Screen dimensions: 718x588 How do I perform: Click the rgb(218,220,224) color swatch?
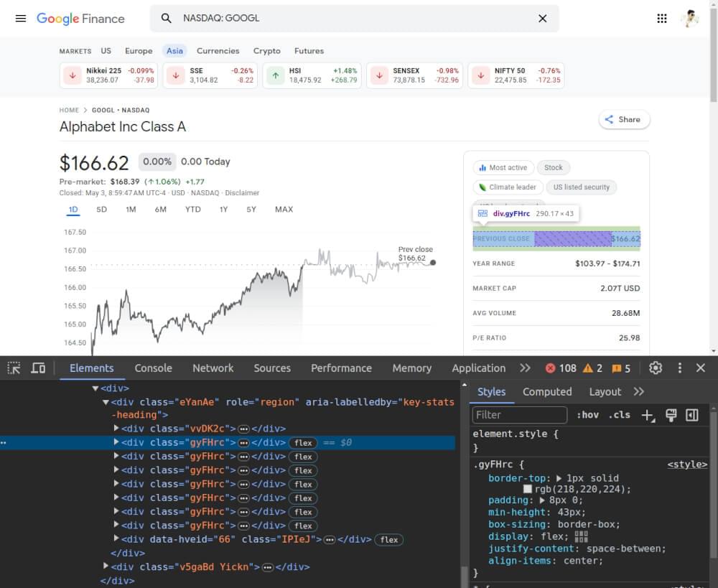click(x=528, y=487)
